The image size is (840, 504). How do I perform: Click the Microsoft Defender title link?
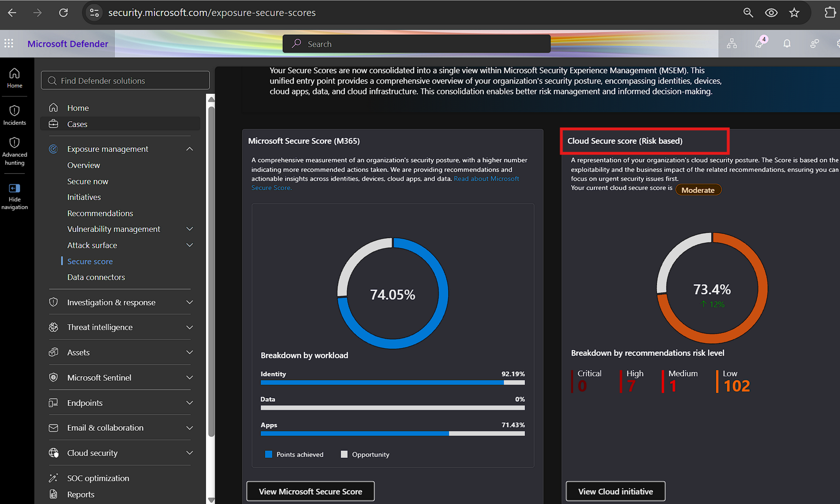(68, 44)
